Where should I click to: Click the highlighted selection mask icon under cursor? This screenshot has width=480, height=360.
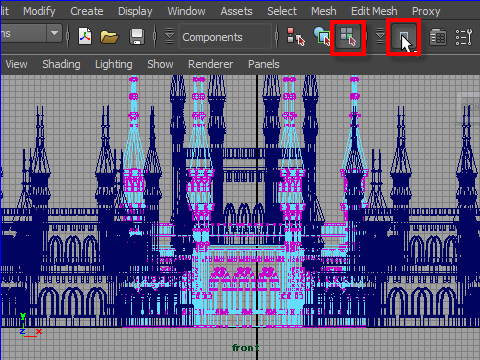(404, 37)
